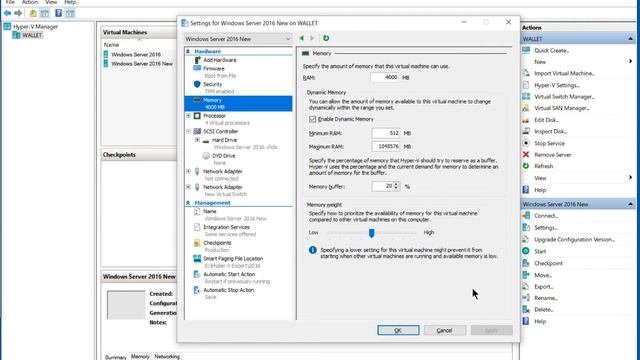
Task: Click Quick Create in Actions pane
Action: click(x=551, y=51)
